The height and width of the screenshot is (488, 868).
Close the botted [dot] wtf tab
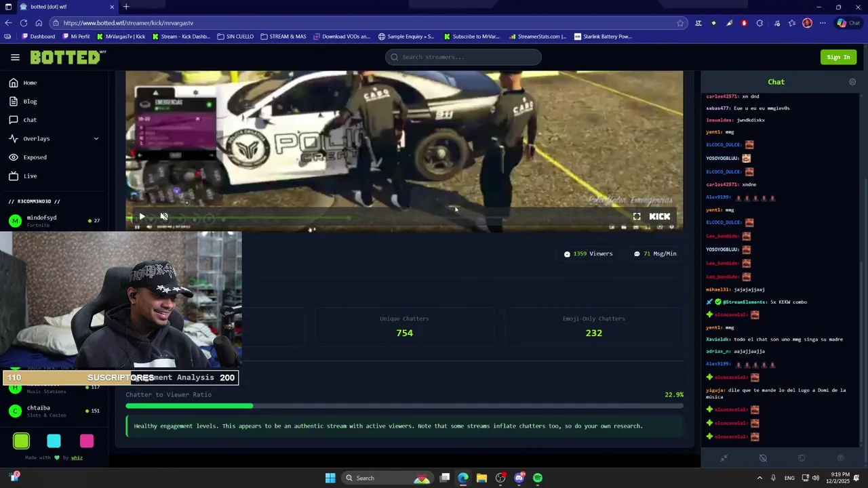point(112,7)
